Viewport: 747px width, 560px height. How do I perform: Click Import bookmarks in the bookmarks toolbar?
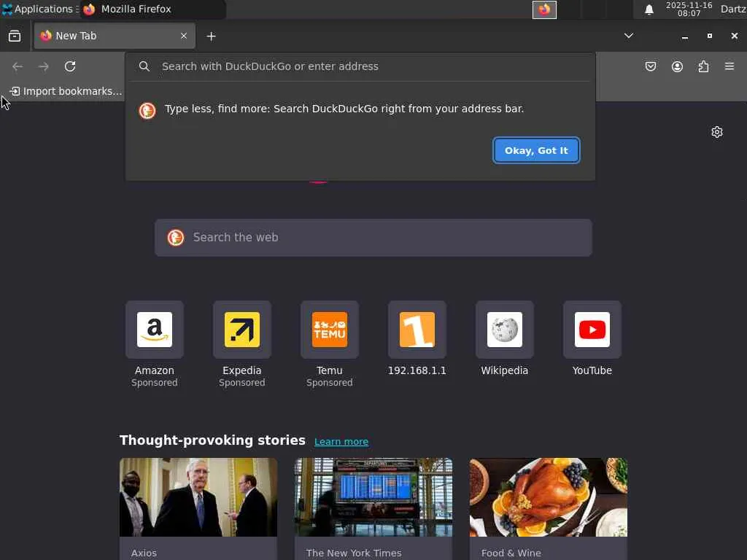66,91
